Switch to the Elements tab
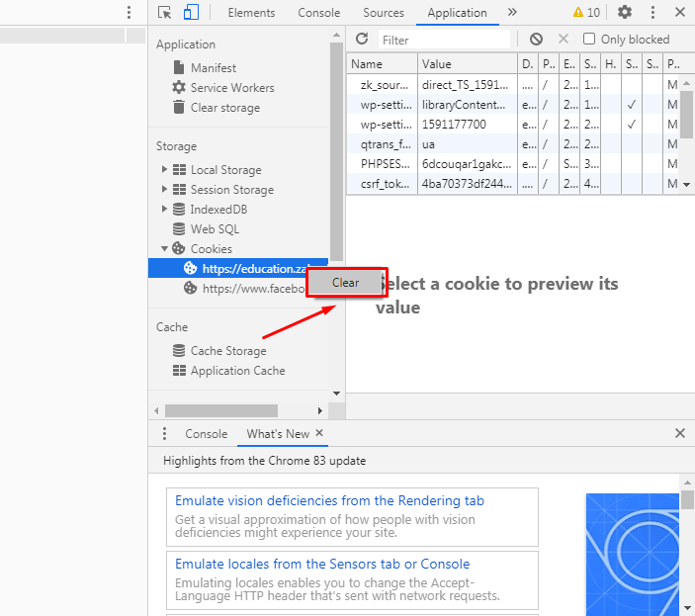695x616 pixels. click(251, 13)
